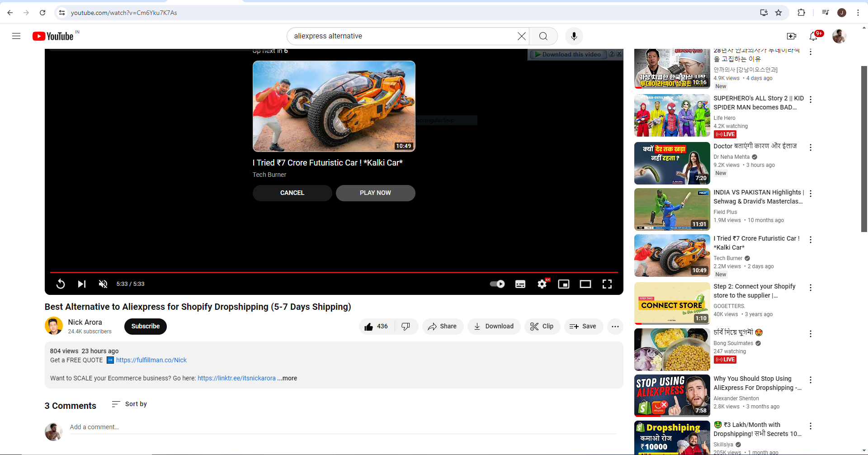868x455 pixels.
Task: Subscribe to Nick Arora
Action: tap(146, 327)
